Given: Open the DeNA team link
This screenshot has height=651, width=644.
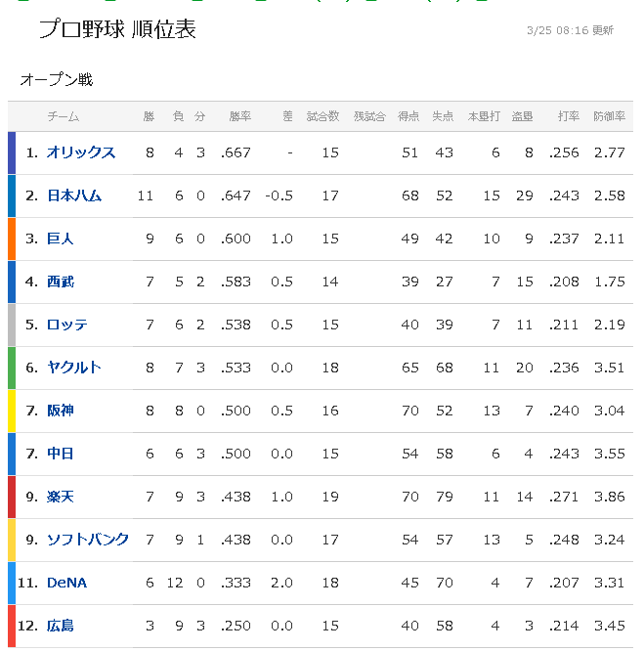Looking at the screenshot, I should [x=66, y=583].
